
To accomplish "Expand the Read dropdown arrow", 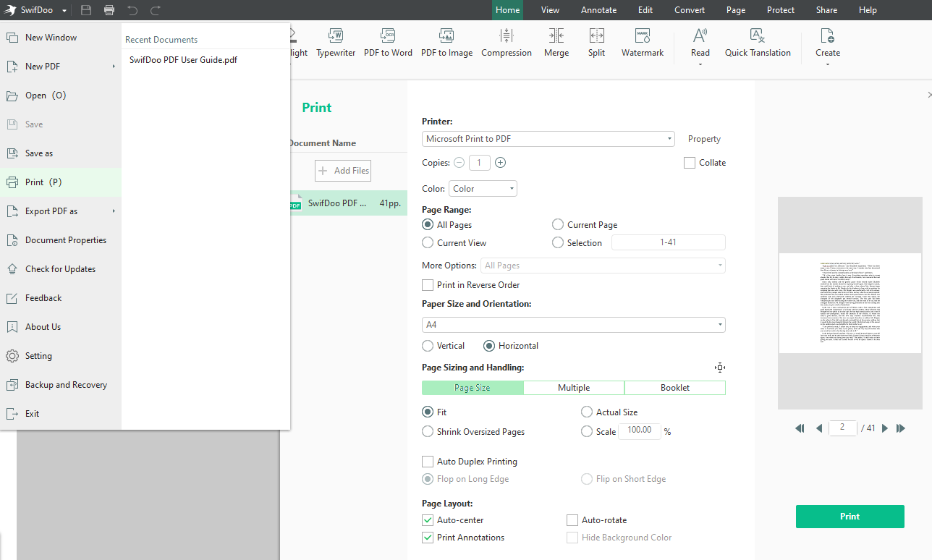I will (x=700, y=64).
